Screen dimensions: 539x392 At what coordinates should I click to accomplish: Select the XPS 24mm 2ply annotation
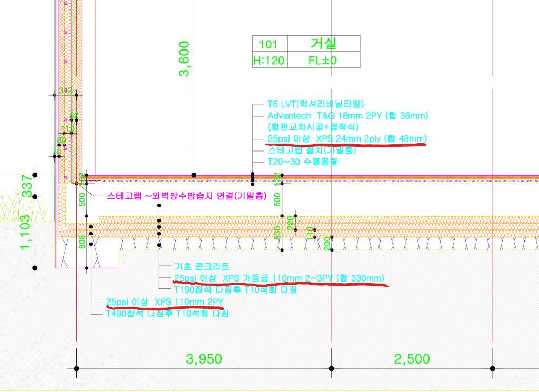tap(346, 139)
